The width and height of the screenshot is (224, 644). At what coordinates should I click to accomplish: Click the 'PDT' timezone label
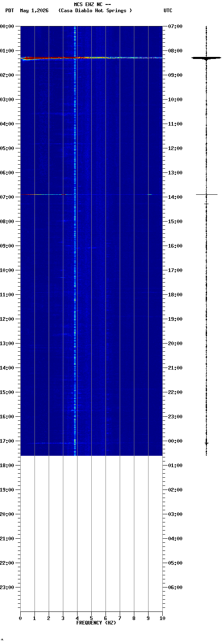(x=10, y=11)
